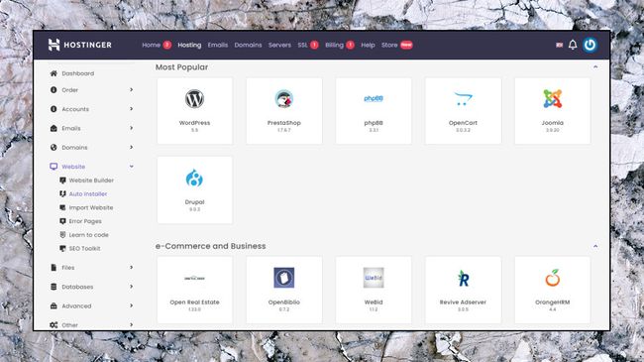Screen dimensions: 644x362
Task: Expand the Order sidebar section
Action: 131,89
